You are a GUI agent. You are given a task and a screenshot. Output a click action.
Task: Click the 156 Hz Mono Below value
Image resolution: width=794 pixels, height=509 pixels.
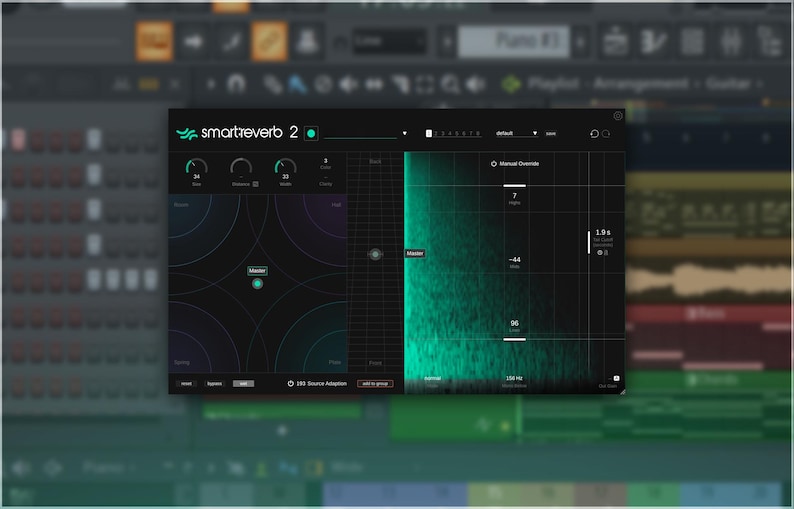coord(514,378)
